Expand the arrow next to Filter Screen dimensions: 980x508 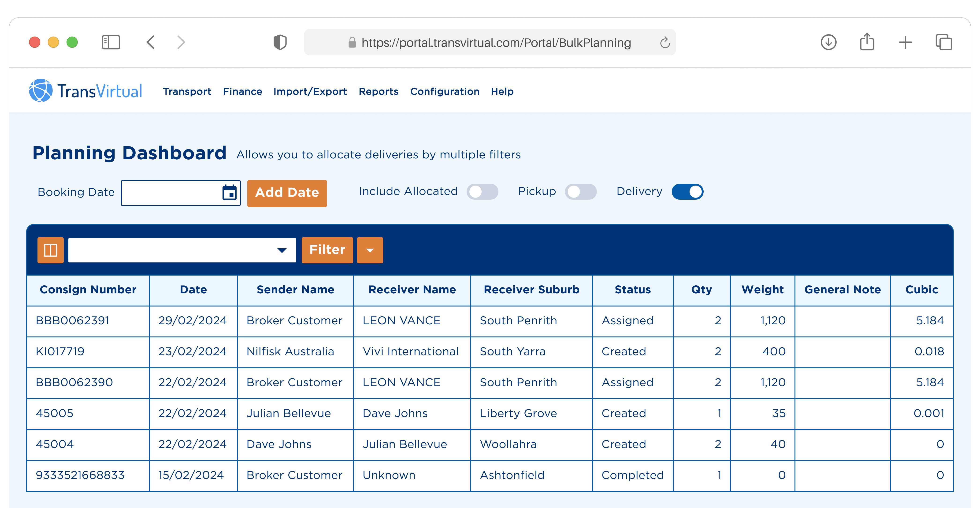pyautogui.click(x=370, y=250)
